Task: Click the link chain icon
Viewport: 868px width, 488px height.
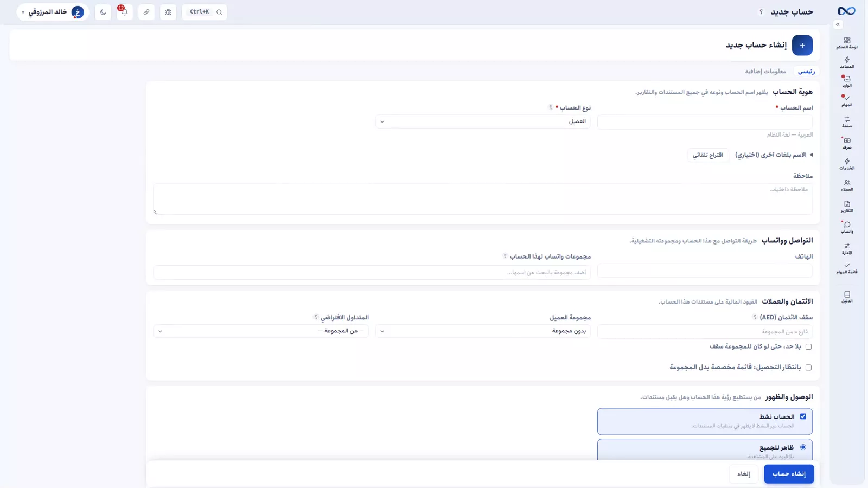Action: pyautogui.click(x=146, y=12)
